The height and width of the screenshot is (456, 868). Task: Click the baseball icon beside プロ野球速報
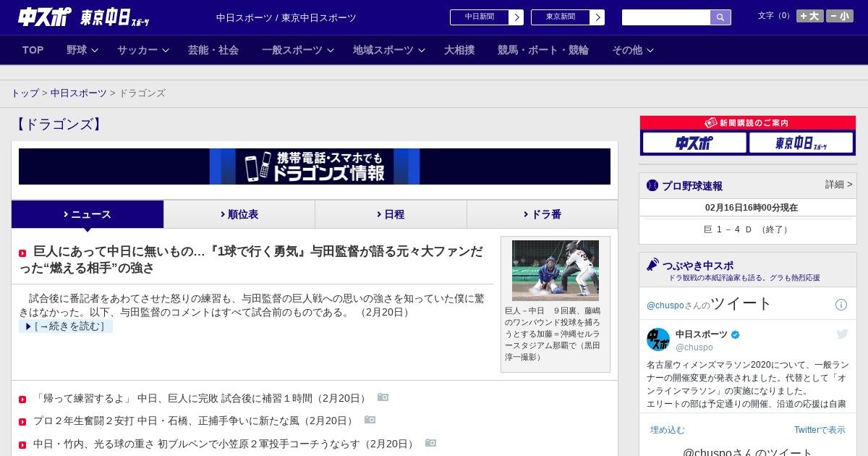[652, 186]
